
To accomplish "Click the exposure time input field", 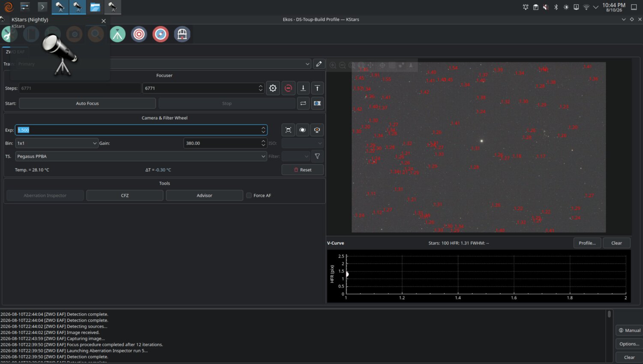I will click(141, 130).
